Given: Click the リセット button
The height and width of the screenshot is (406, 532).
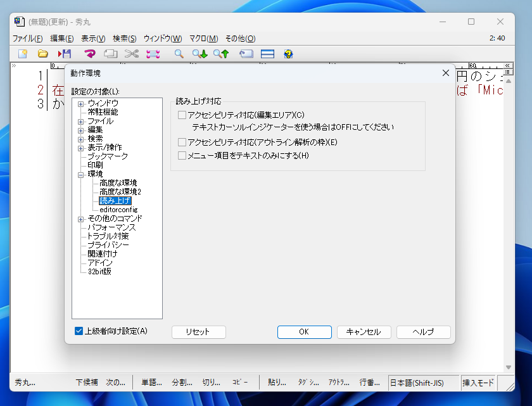Looking at the screenshot, I should (x=199, y=332).
